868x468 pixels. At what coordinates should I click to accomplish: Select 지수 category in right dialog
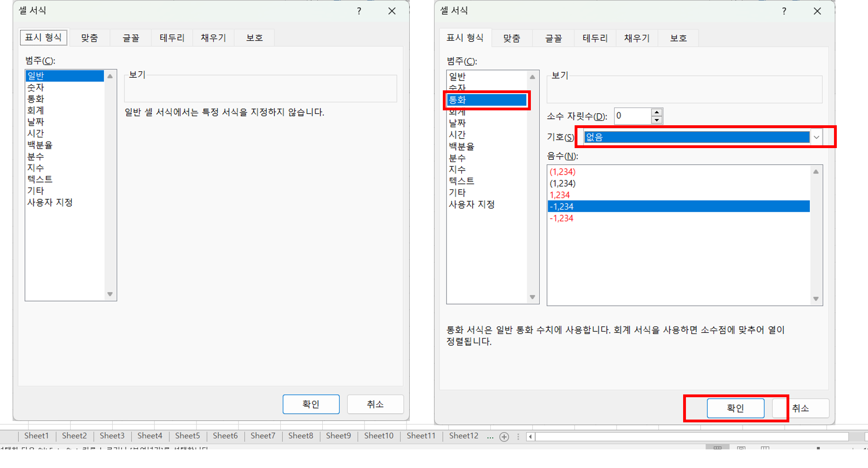click(487, 170)
